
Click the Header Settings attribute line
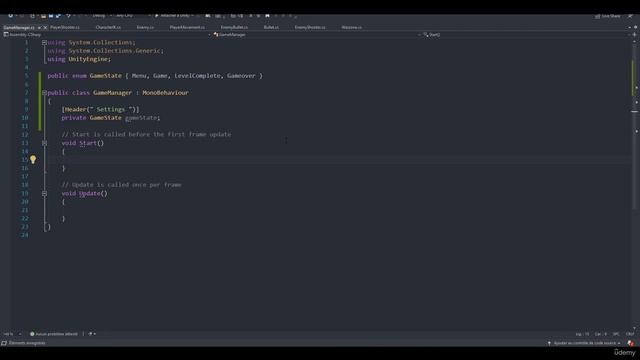pyautogui.click(x=100, y=109)
